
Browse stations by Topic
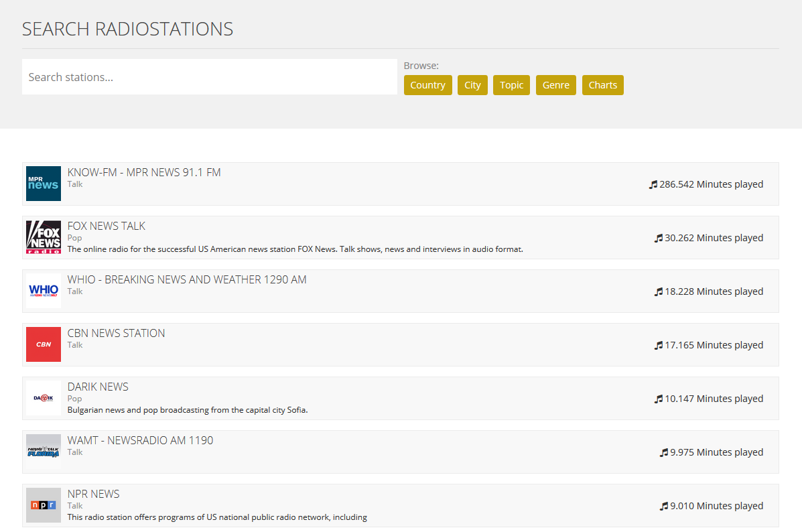click(x=511, y=85)
